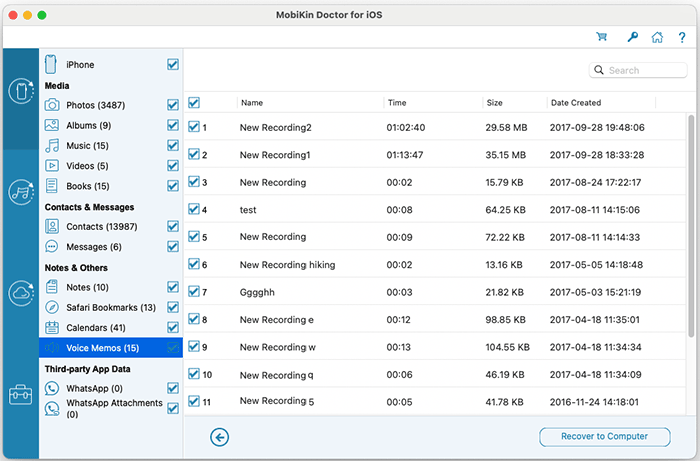Click the WhatsApp Attachments icon

point(52,408)
